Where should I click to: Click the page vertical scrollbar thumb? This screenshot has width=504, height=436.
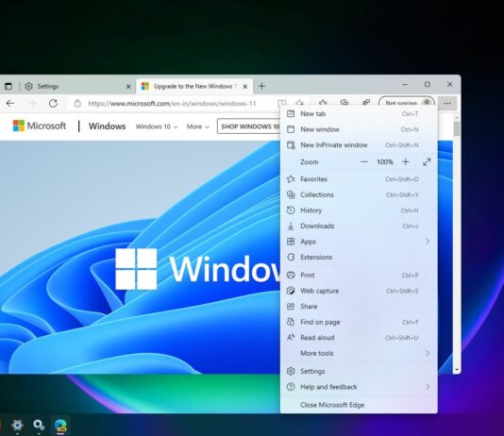[457, 129]
